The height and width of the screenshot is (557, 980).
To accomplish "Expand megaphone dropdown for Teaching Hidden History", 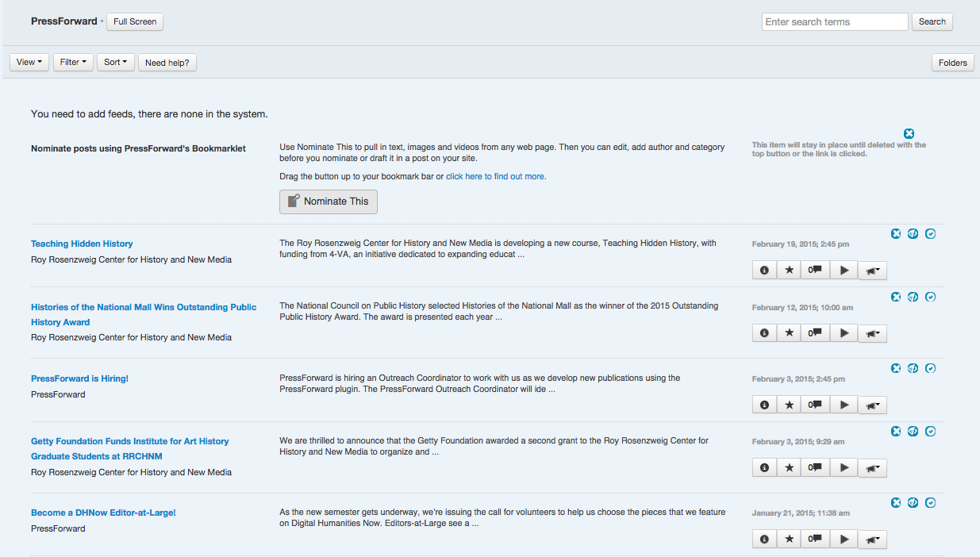I will [x=872, y=270].
